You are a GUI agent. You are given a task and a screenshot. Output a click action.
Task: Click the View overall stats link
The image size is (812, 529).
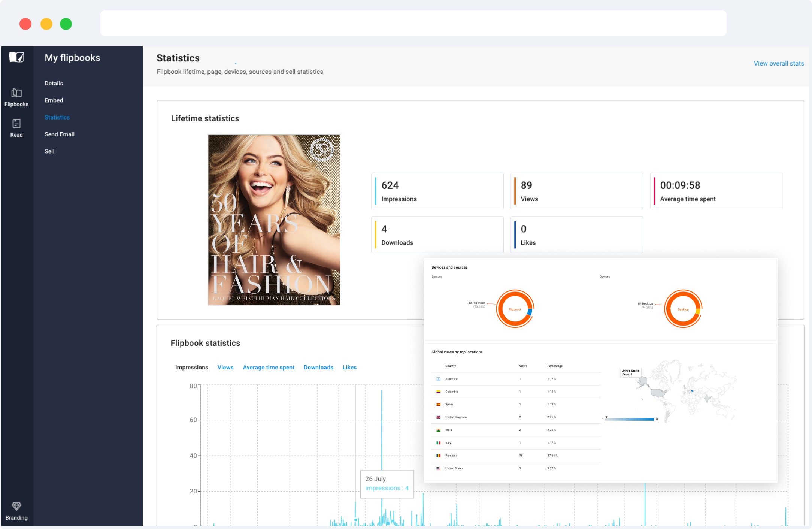(x=779, y=63)
